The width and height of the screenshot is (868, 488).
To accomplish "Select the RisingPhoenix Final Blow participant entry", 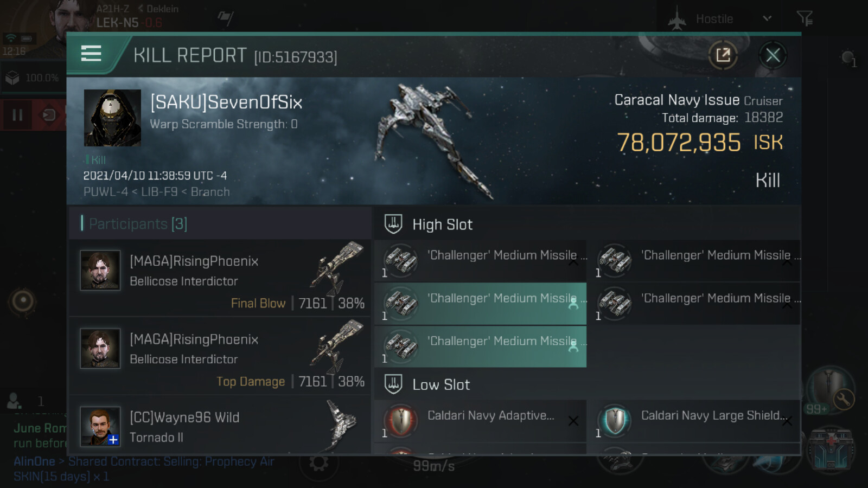I will (220, 278).
